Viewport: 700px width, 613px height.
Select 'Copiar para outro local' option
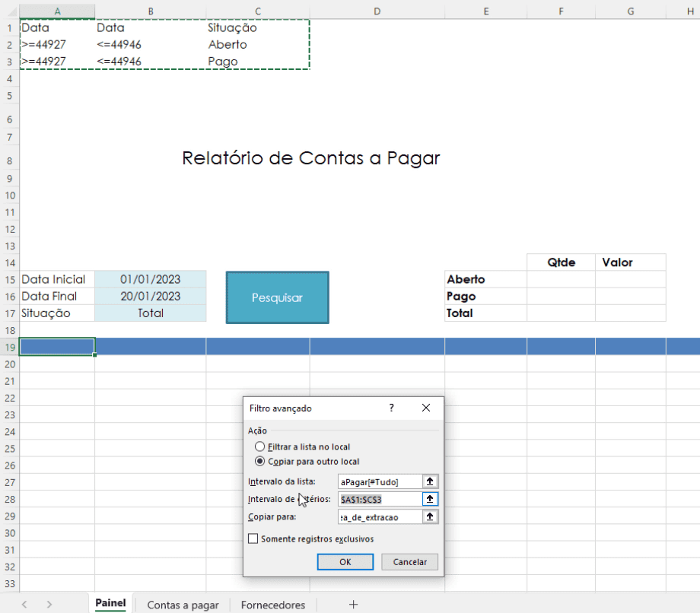[x=260, y=461]
